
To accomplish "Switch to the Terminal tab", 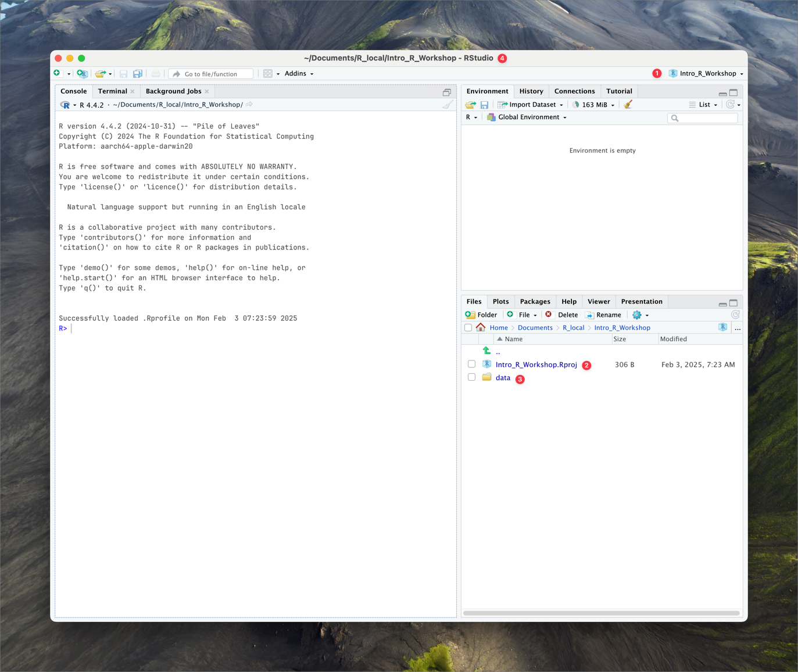I will click(112, 91).
